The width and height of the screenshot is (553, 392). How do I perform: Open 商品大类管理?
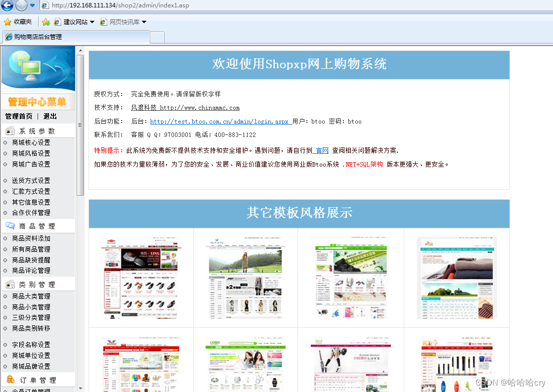point(31,297)
